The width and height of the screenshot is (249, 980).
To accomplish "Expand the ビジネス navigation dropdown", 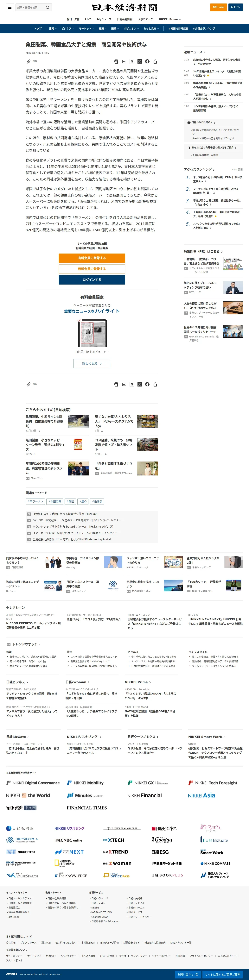I will [x=68, y=28].
